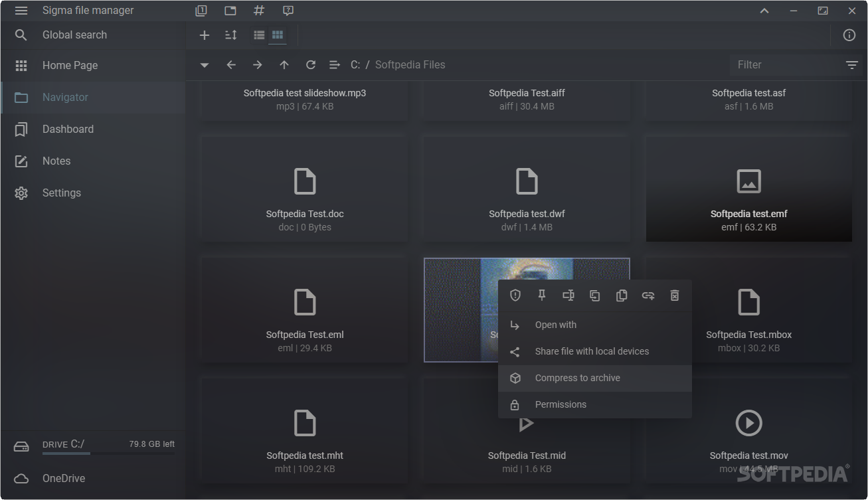Select Softpedia test.emf image card

pyautogui.click(x=748, y=189)
